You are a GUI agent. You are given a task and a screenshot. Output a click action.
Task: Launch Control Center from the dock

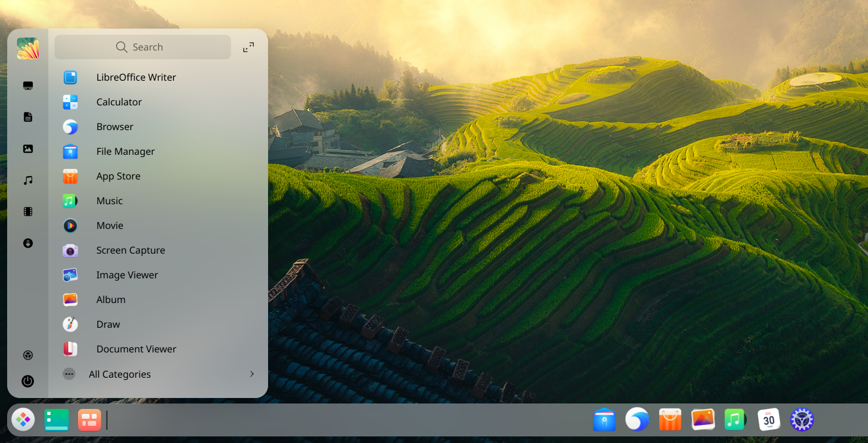pyautogui.click(x=802, y=420)
